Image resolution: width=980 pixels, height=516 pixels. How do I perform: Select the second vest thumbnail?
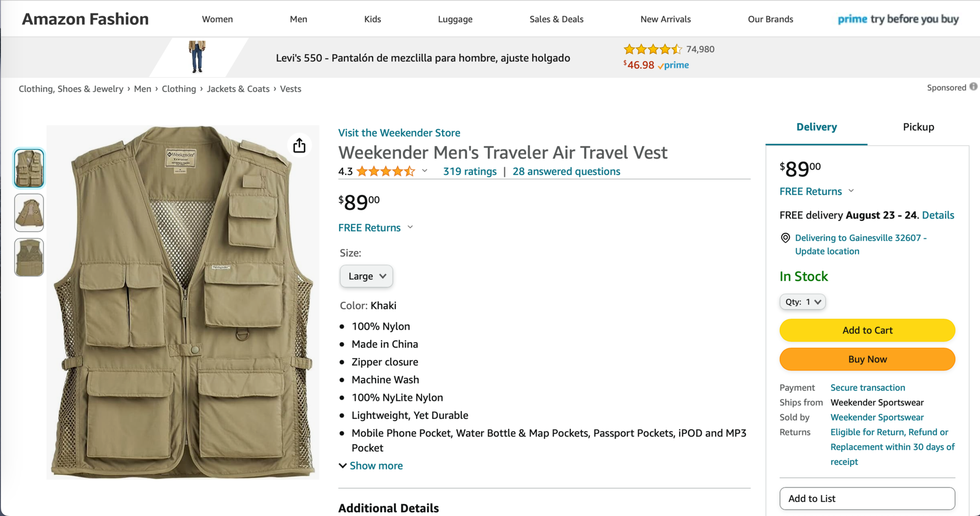click(x=29, y=213)
